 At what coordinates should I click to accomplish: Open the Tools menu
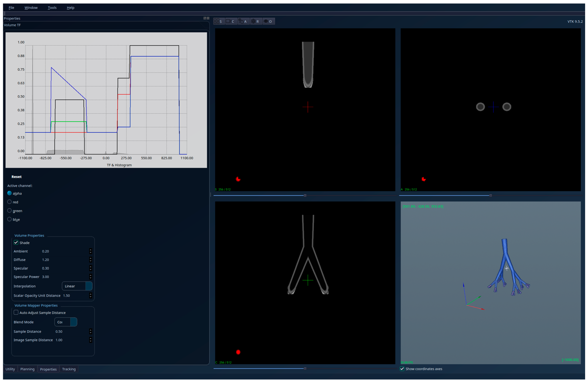(x=52, y=8)
